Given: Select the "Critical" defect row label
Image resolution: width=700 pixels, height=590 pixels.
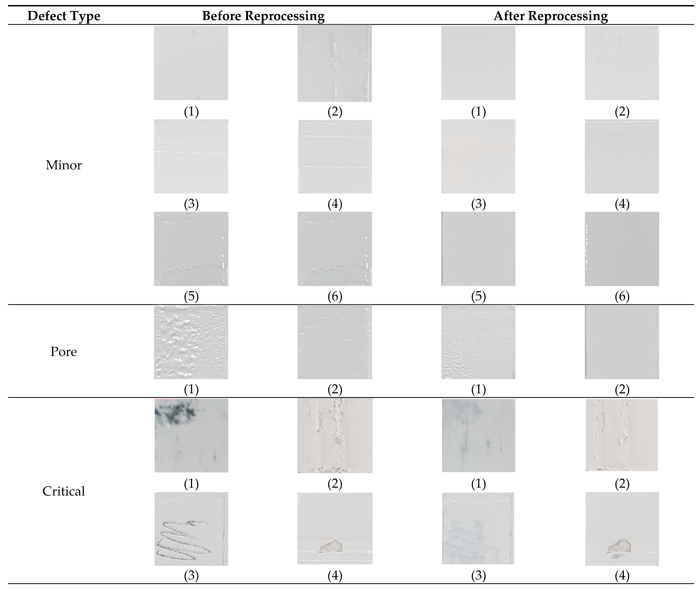Looking at the screenshot, I should coord(64,491).
